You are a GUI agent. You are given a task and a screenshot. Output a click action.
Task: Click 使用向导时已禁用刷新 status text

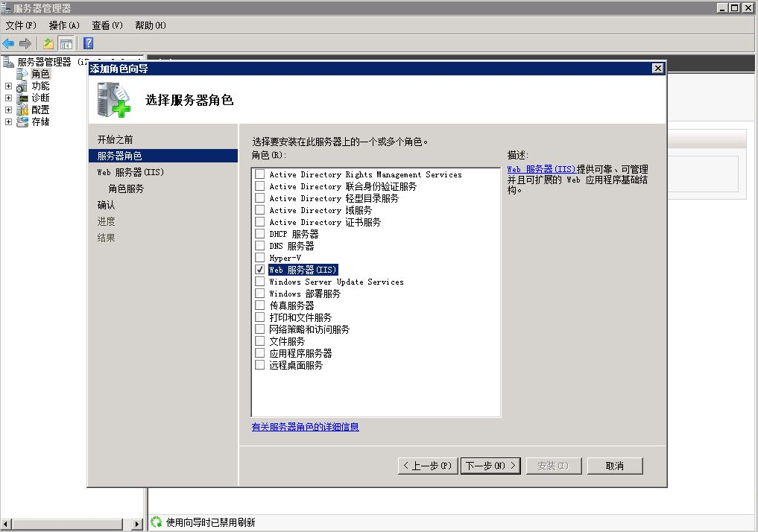click(210, 522)
